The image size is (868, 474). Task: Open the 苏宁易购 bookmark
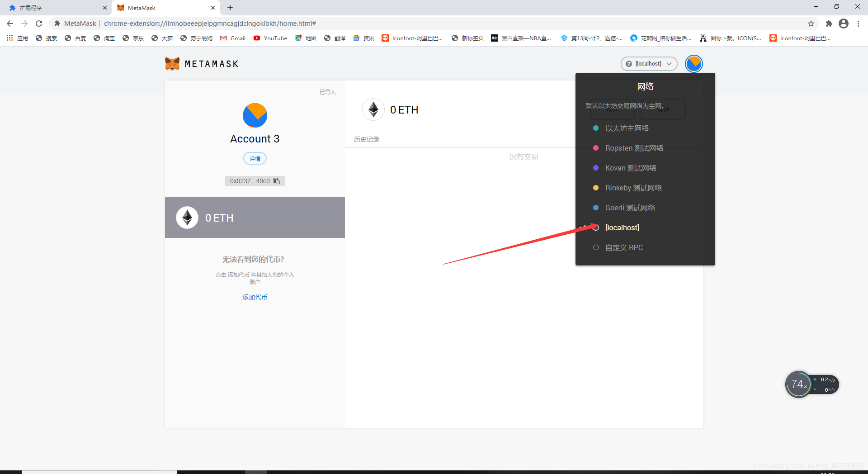196,38
